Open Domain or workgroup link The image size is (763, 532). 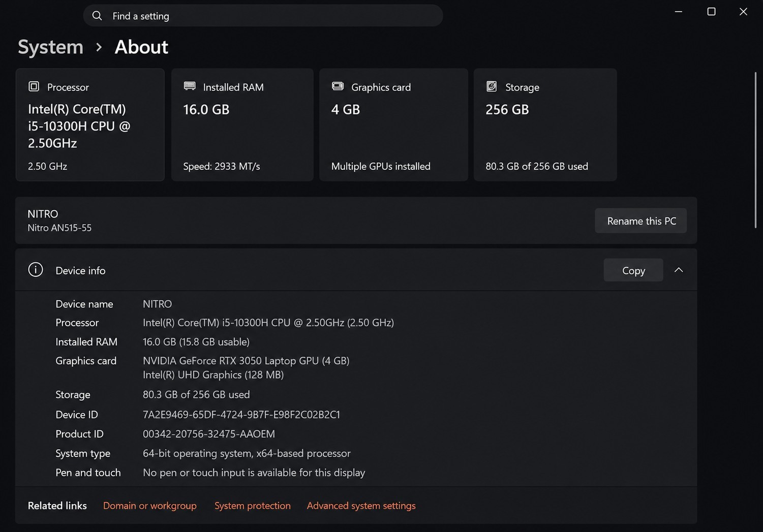pyautogui.click(x=150, y=506)
